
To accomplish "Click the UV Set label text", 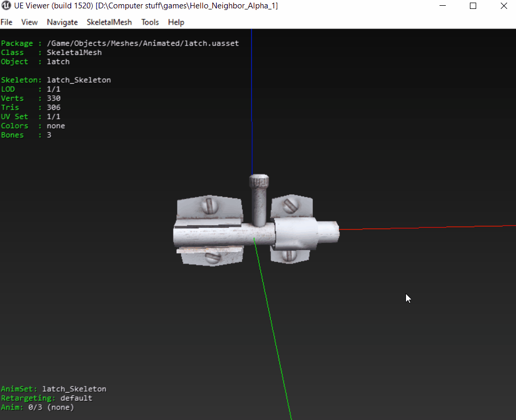I will pos(15,117).
